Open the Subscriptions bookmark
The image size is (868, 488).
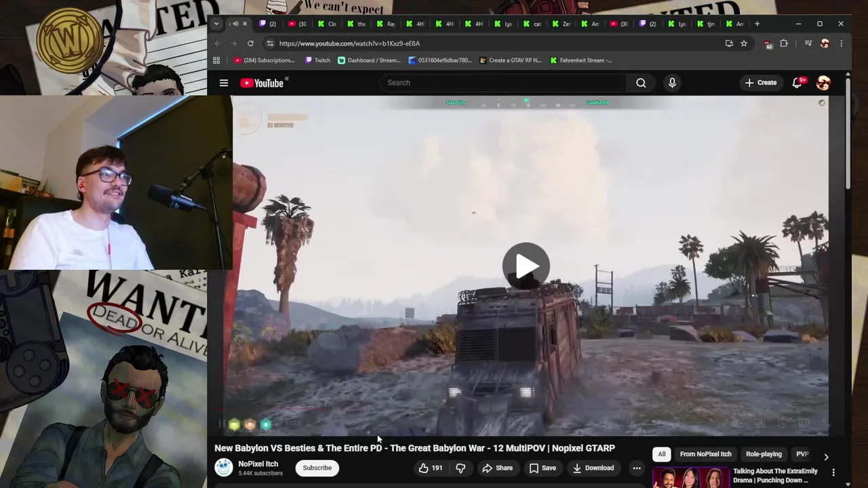[x=264, y=60]
